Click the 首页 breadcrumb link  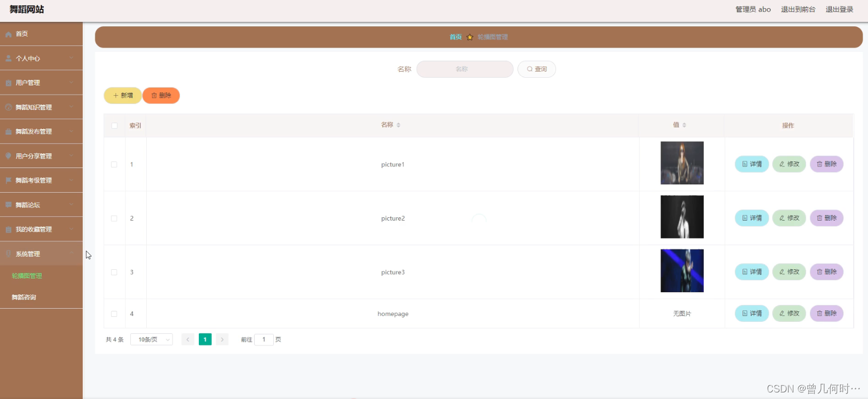pyautogui.click(x=456, y=37)
